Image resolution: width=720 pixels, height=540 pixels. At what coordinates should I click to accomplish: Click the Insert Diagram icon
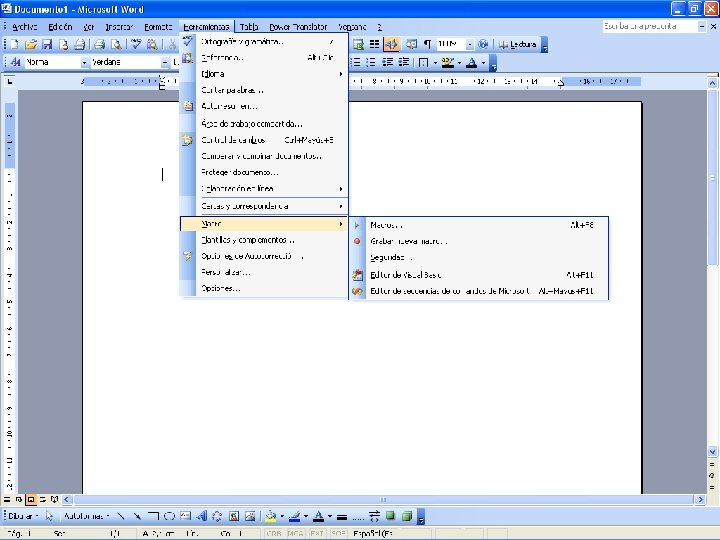pos(217,516)
